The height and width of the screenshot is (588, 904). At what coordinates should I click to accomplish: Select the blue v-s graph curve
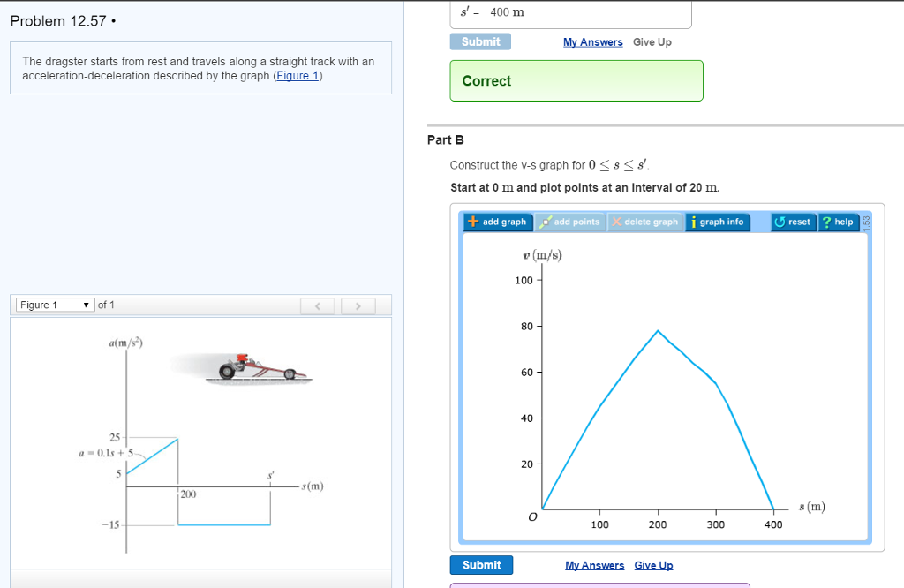click(658, 331)
